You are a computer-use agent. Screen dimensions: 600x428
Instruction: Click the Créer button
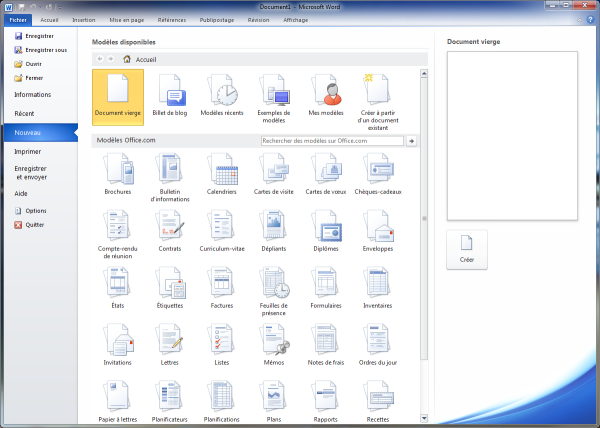tap(467, 249)
